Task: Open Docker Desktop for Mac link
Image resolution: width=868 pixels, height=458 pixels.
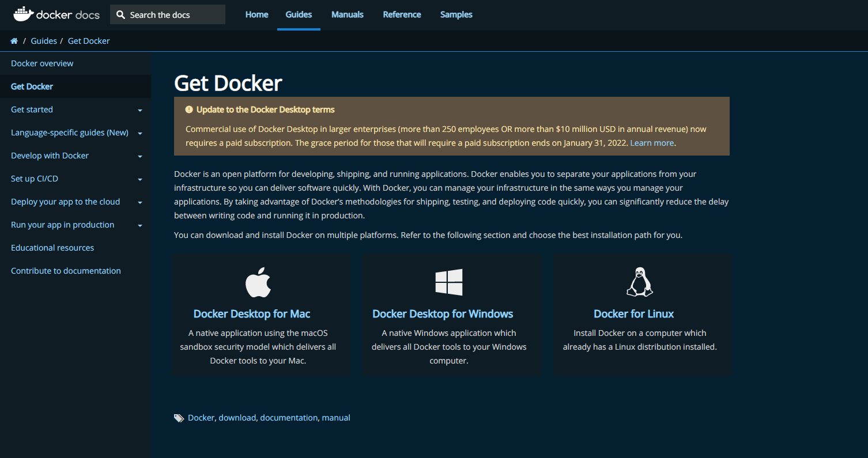Action: [x=252, y=314]
